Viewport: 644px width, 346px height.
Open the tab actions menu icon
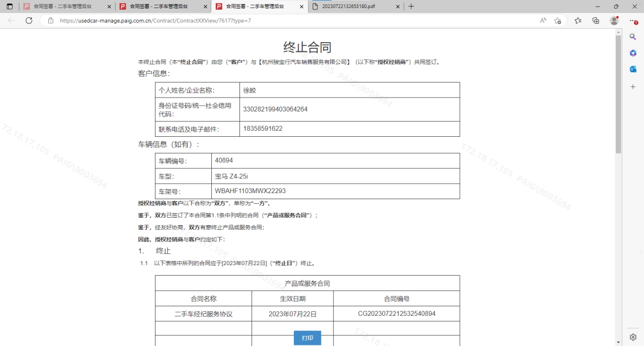click(10, 7)
